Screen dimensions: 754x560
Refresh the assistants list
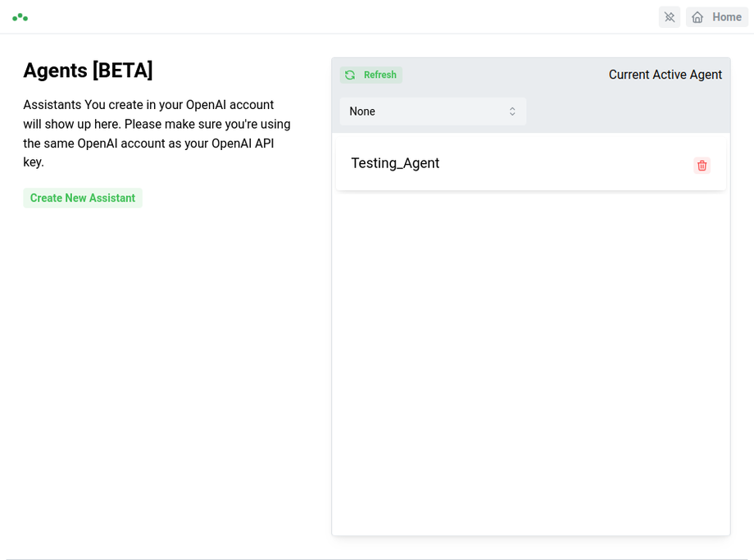pyautogui.click(x=371, y=75)
